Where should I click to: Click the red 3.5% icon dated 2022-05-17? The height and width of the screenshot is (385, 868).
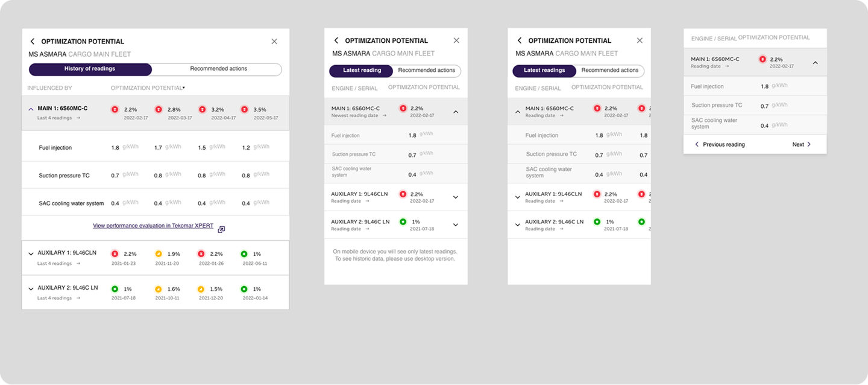(244, 109)
